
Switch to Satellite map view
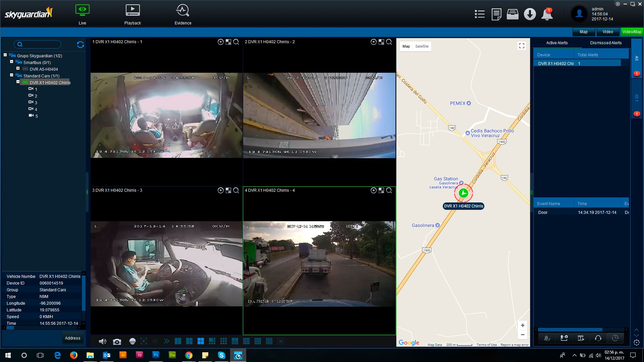tap(422, 46)
